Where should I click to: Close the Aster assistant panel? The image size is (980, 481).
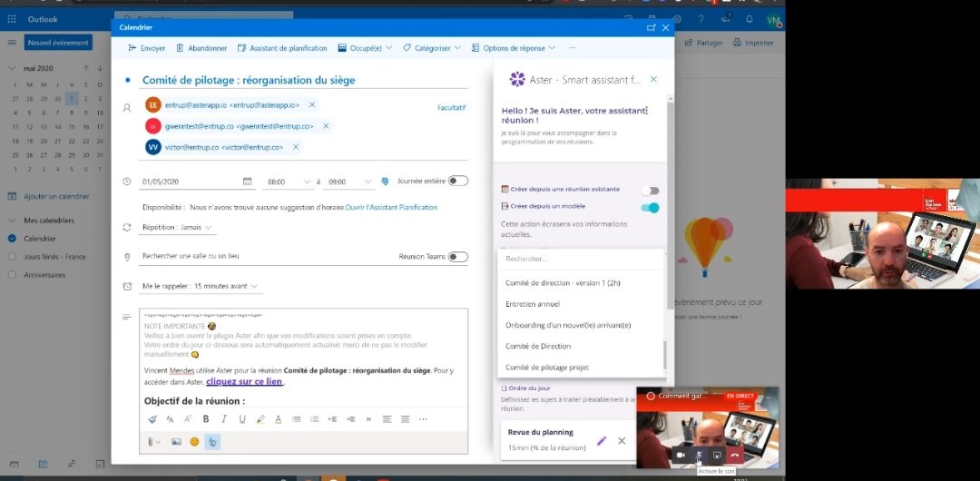click(x=653, y=80)
